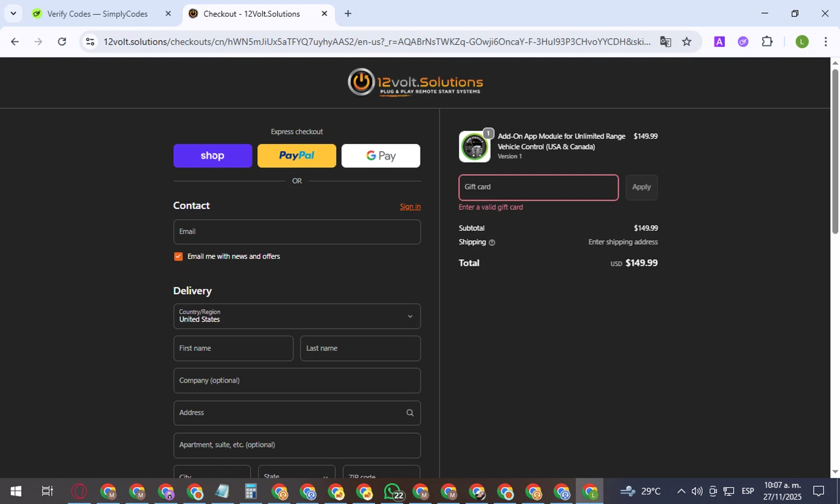Open WhatsApp taskbar icon with badge 22
Viewport: 840px width, 504px height.
(393, 492)
